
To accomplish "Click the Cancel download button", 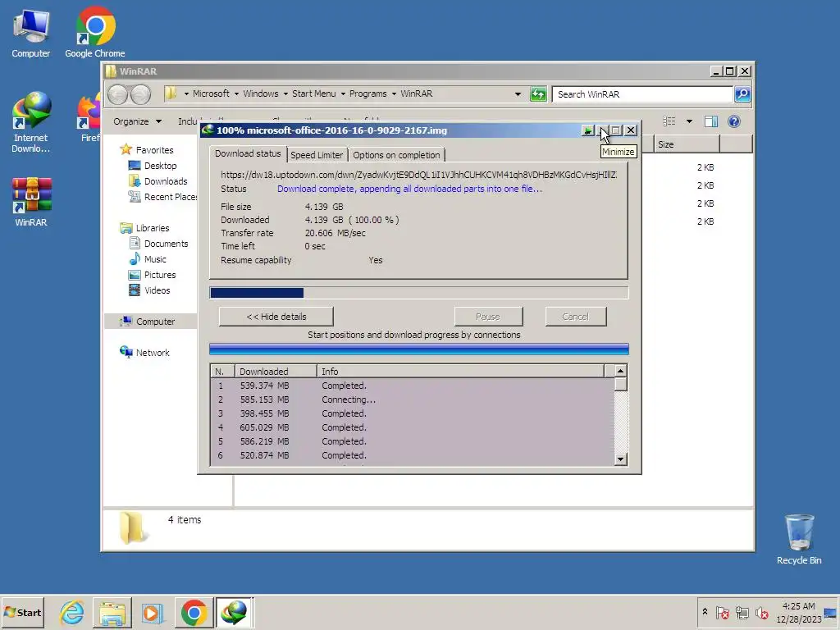I will tap(576, 317).
